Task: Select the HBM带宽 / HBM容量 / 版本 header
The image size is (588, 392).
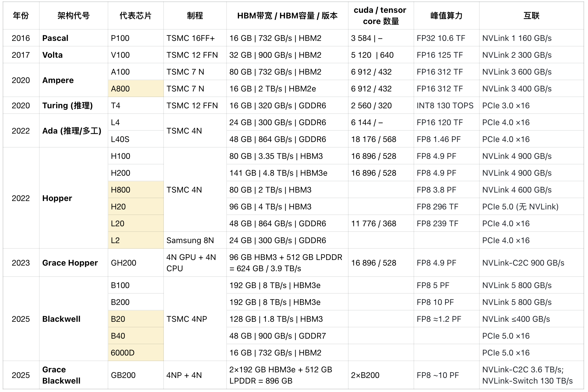Action: pos(287,16)
